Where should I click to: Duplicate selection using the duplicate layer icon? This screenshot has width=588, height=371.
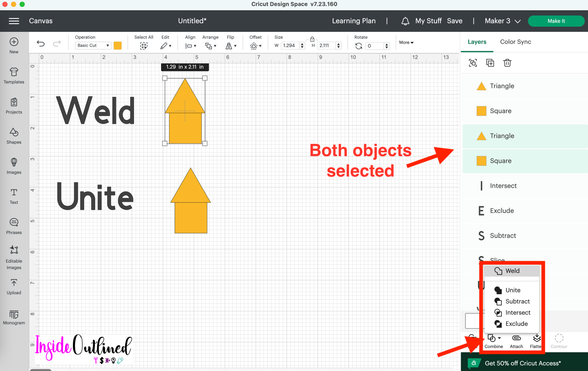[490, 63]
